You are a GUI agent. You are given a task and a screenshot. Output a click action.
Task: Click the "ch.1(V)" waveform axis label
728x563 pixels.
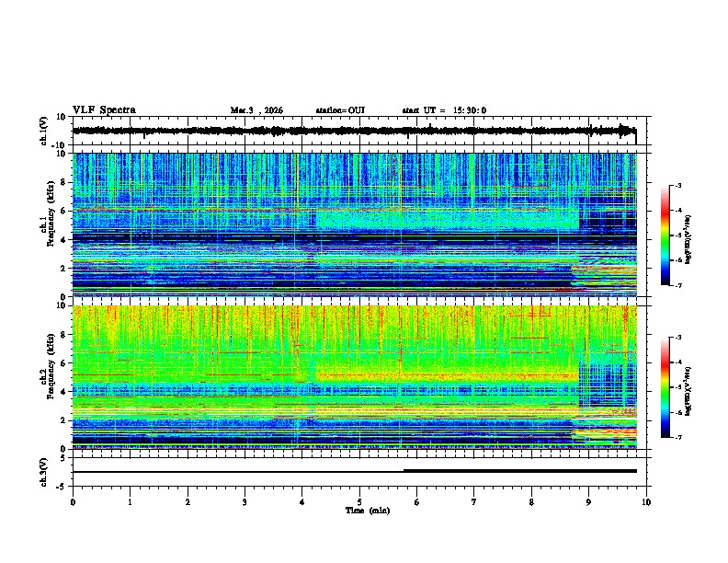click(44, 131)
